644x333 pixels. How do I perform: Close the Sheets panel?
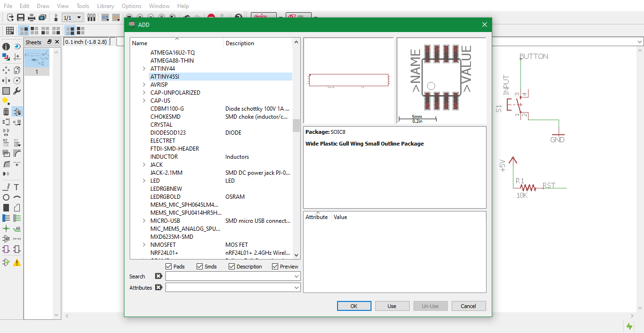click(57, 42)
